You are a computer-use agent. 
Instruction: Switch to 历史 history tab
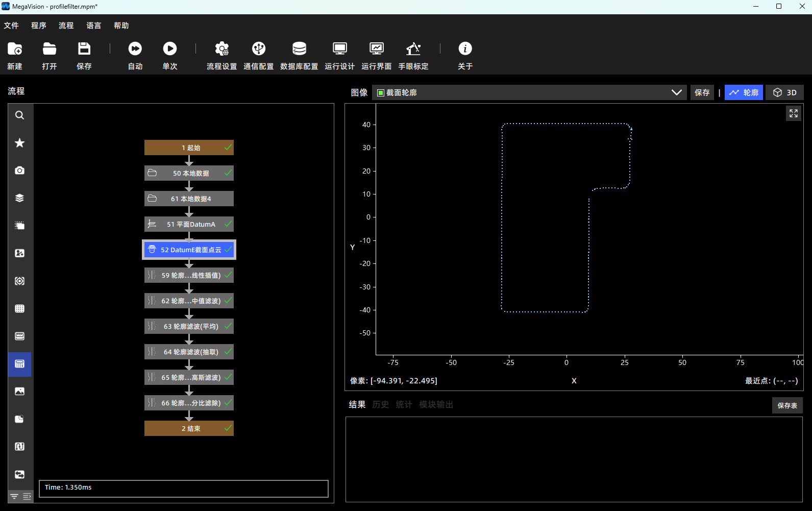pyautogui.click(x=381, y=405)
